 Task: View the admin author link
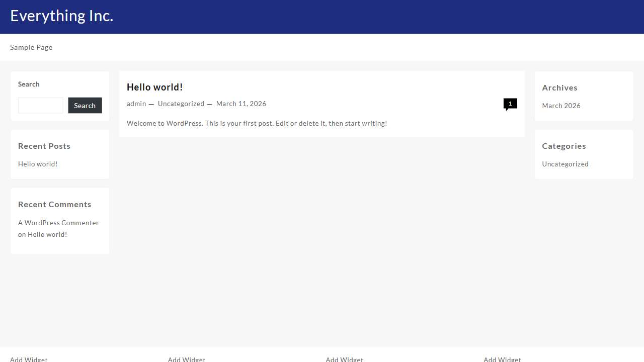(136, 104)
